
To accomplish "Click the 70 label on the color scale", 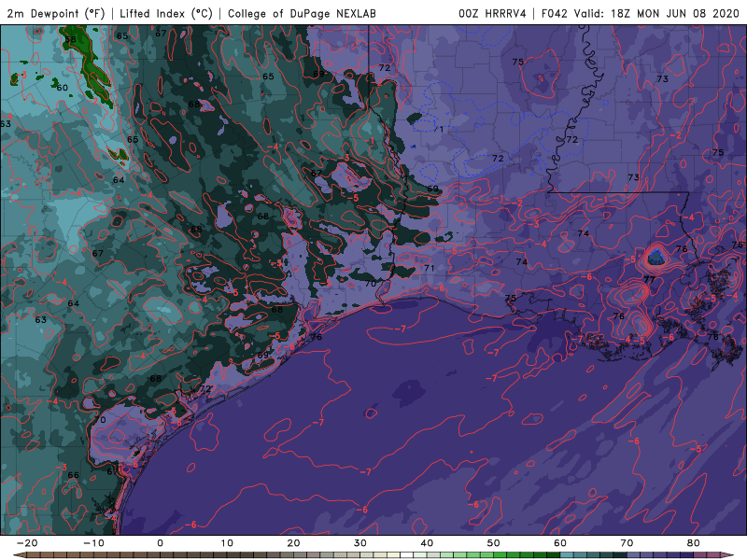I will click(627, 543).
